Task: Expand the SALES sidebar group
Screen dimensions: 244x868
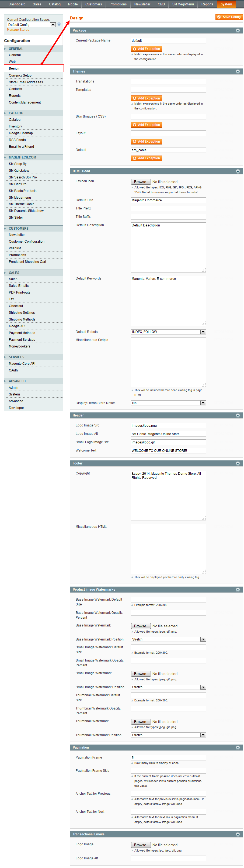Action: pos(33,273)
